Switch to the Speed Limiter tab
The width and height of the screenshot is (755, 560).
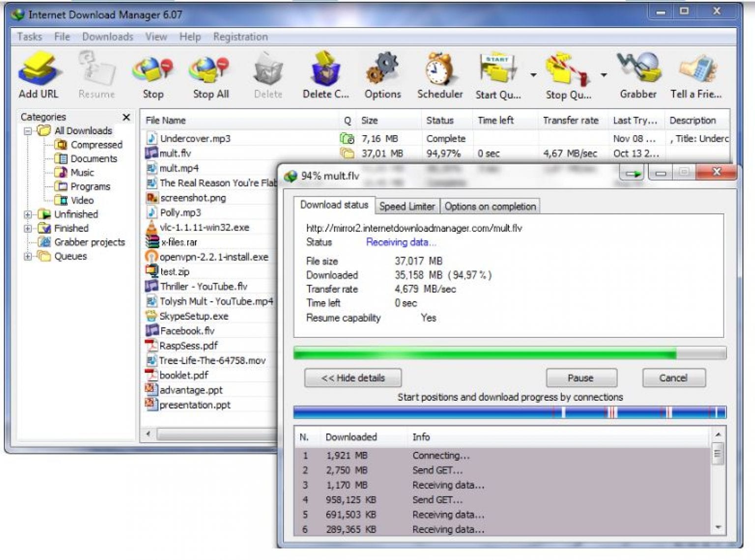point(407,206)
